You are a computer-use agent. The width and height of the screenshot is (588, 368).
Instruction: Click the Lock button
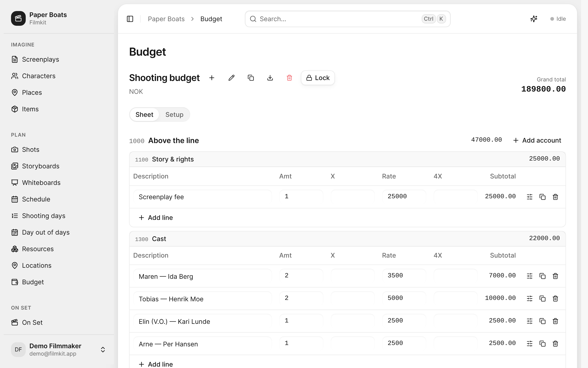318,78
